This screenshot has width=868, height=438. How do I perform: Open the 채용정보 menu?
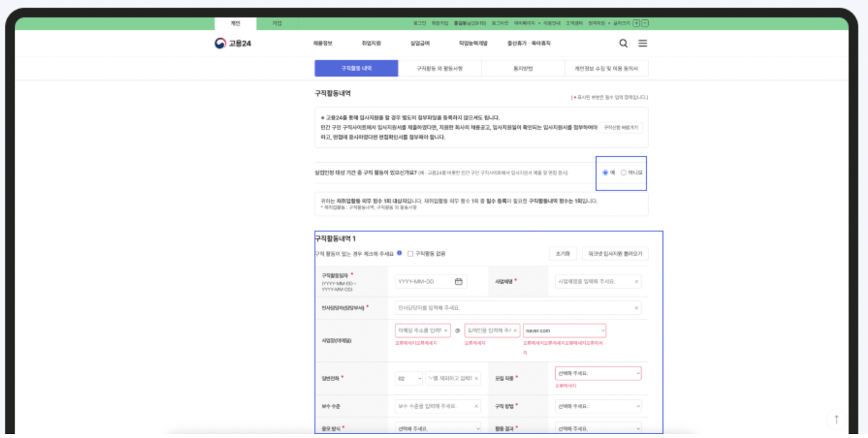pos(323,43)
